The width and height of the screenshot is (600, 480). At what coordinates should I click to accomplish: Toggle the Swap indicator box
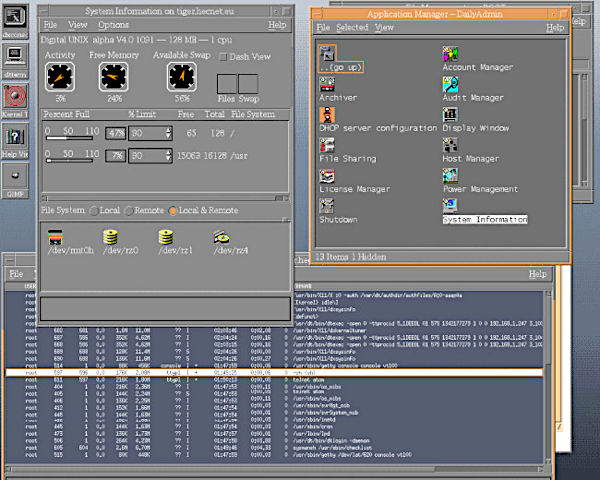tap(248, 84)
